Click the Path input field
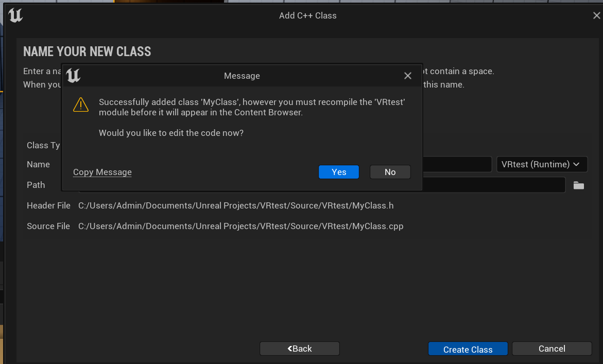 (493, 185)
